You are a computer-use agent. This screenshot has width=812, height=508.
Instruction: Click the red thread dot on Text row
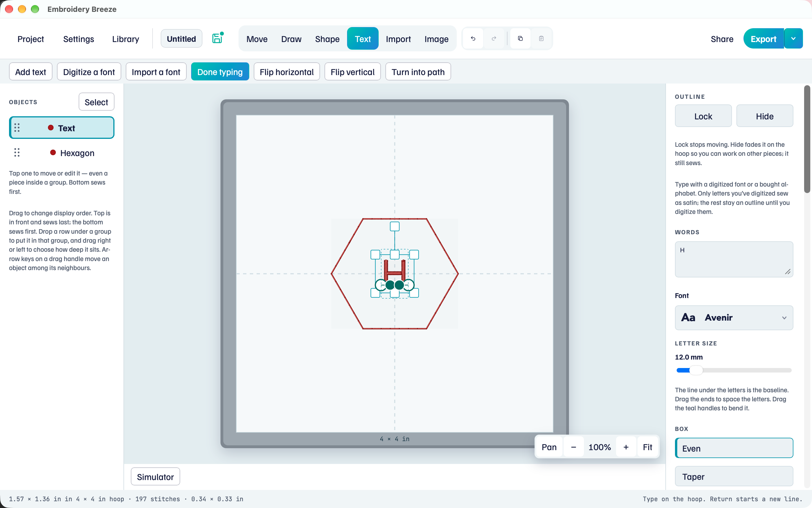point(51,128)
